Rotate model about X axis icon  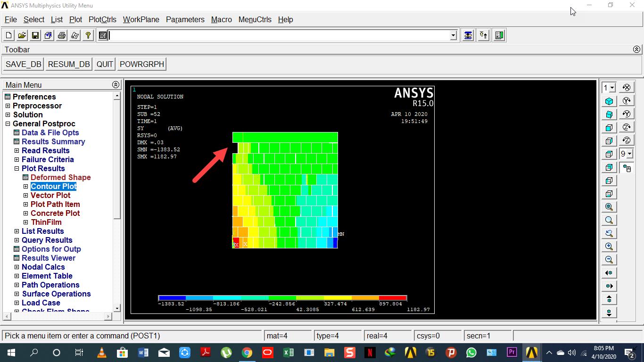coord(627,87)
